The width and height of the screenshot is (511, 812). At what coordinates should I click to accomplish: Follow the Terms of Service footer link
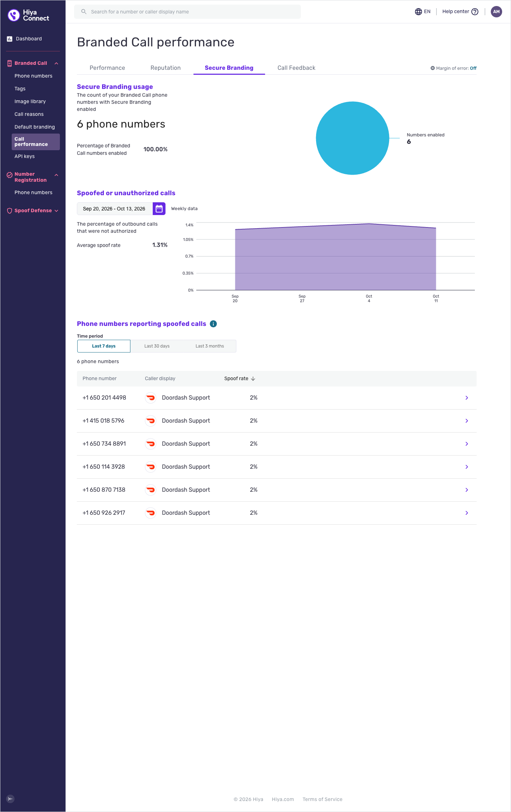tap(322, 799)
